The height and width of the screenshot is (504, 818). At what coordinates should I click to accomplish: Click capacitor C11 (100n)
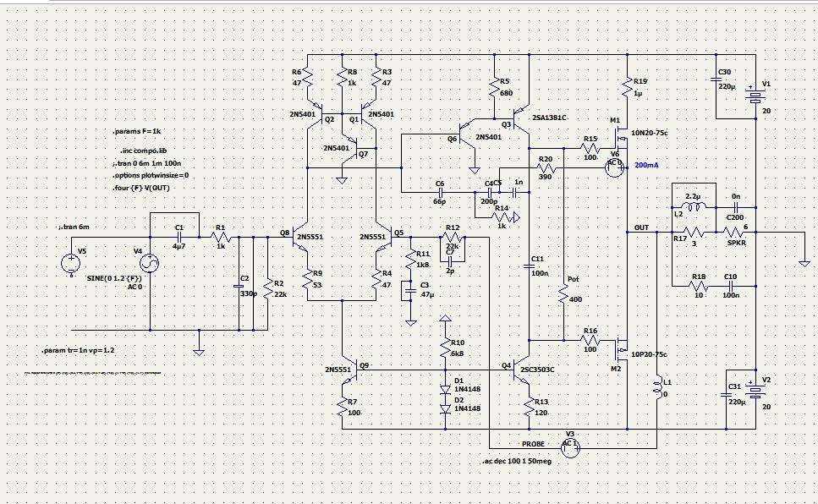pyautogui.click(x=529, y=266)
